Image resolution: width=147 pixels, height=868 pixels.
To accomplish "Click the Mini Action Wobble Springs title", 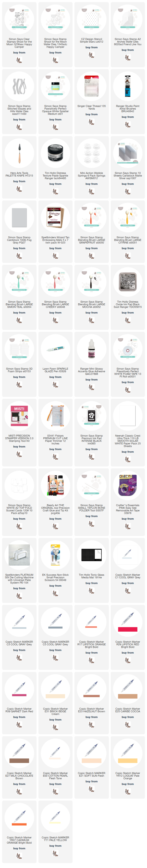I will tap(91, 176).
